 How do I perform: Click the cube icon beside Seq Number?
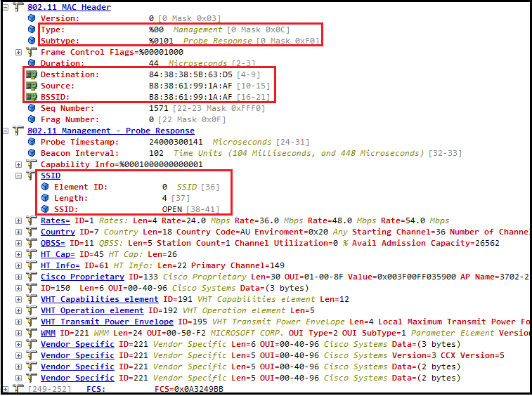pyautogui.click(x=31, y=108)
